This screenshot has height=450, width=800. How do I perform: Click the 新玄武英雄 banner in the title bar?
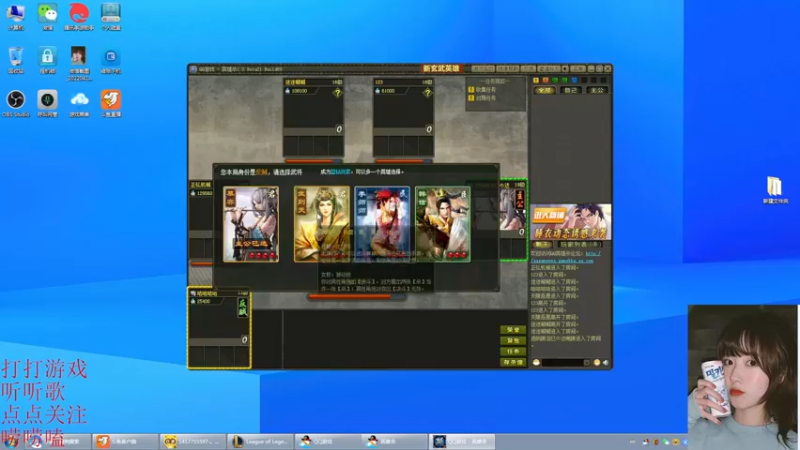tap(442, 68)
